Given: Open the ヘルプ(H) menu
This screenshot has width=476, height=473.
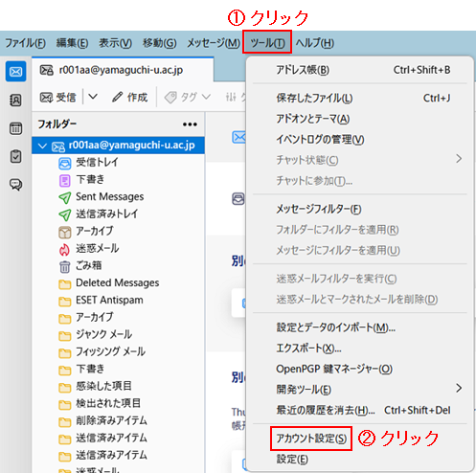Looking at the screenshot, I should (315, 43).
